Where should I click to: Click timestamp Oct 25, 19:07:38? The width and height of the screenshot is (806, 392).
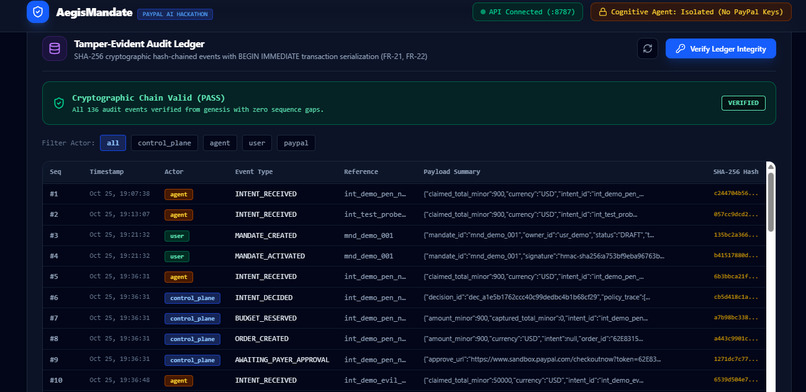(x=119, y=194)
